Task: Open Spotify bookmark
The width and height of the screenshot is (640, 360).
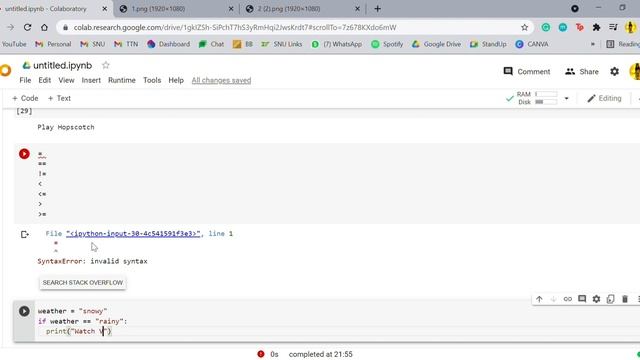Action: [x=387, y=44]
